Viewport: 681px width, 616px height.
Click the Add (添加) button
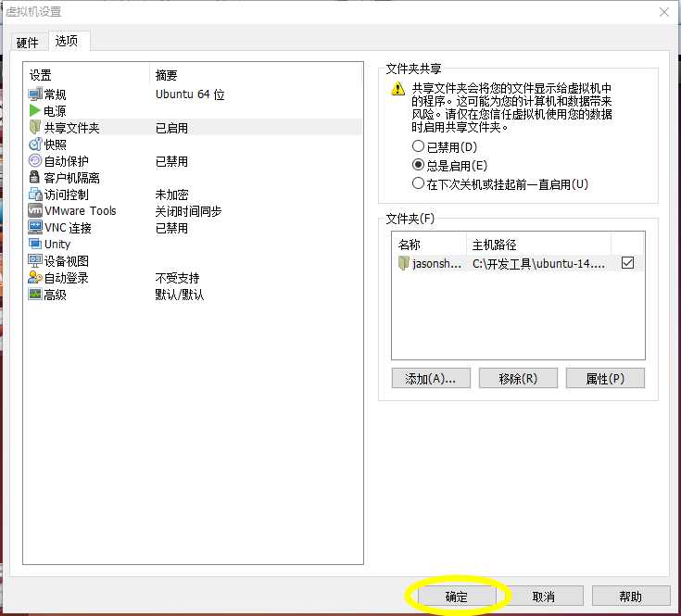pos(431,379)
